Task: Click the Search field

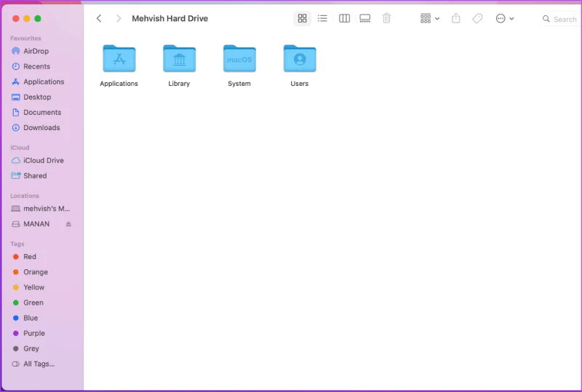Action: point(560,19)
